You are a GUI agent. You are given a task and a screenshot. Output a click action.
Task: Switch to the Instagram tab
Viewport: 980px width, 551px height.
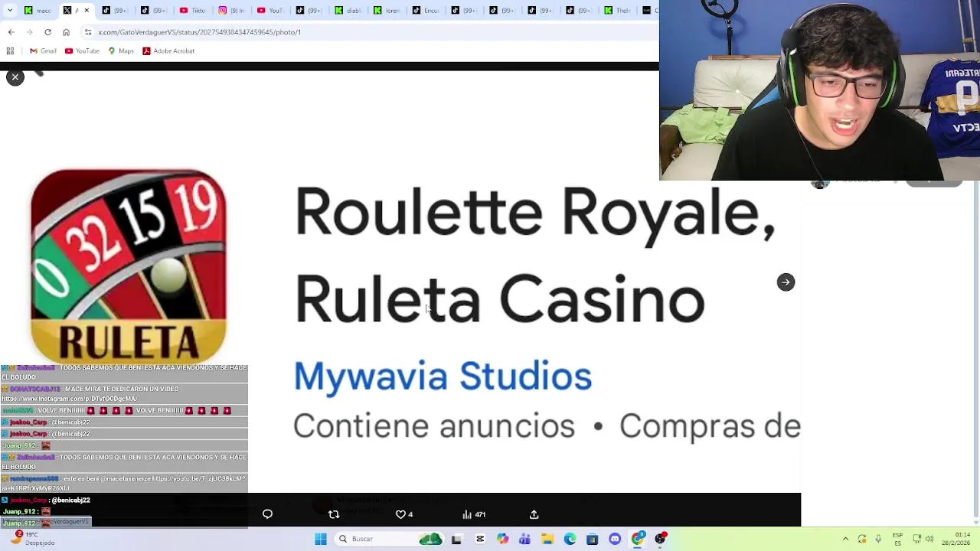click(x=231, y=10)
